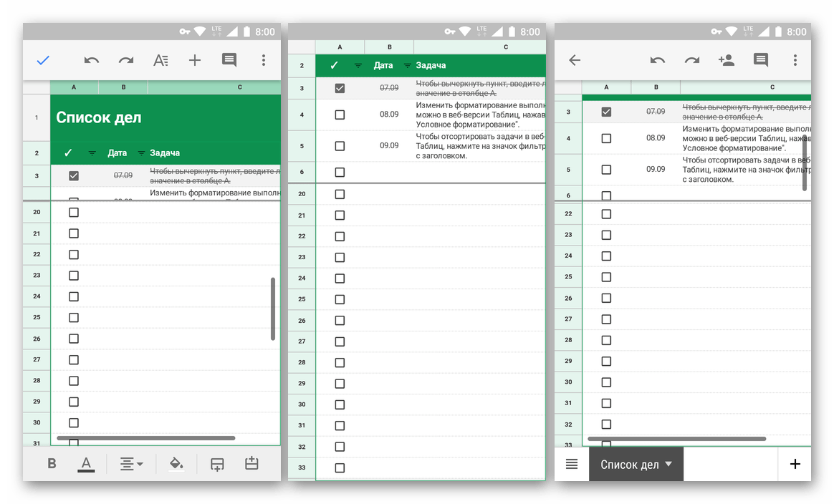Confirm the edit with the blue checkmark
834x504 pixels.
pos(43,60)
